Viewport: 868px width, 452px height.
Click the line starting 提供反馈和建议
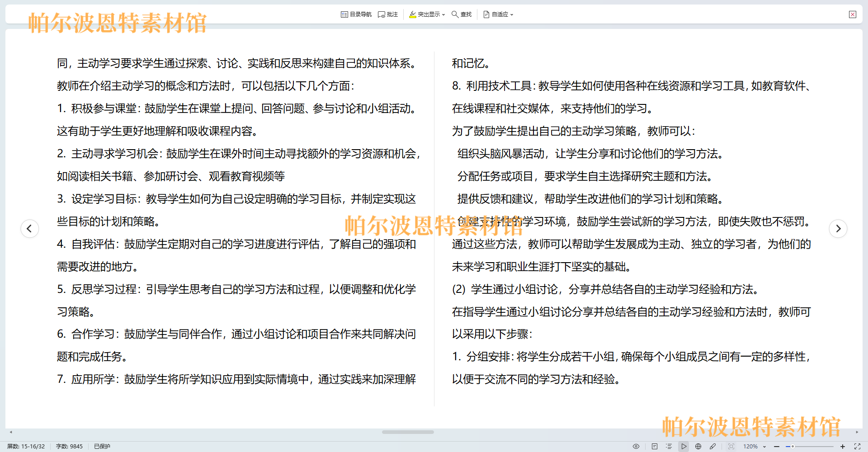pos(590,199)
